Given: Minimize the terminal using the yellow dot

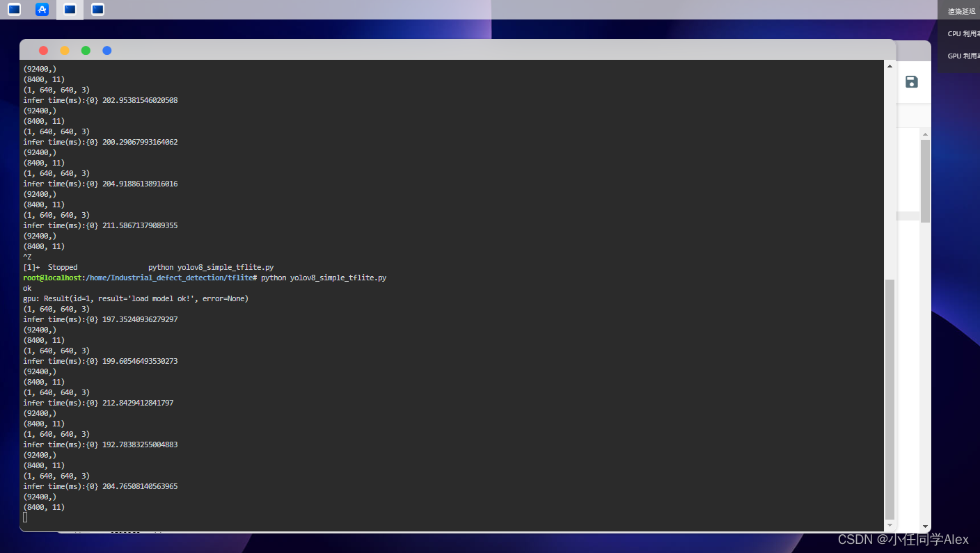Looking at the screenshot, I should 65,50.
